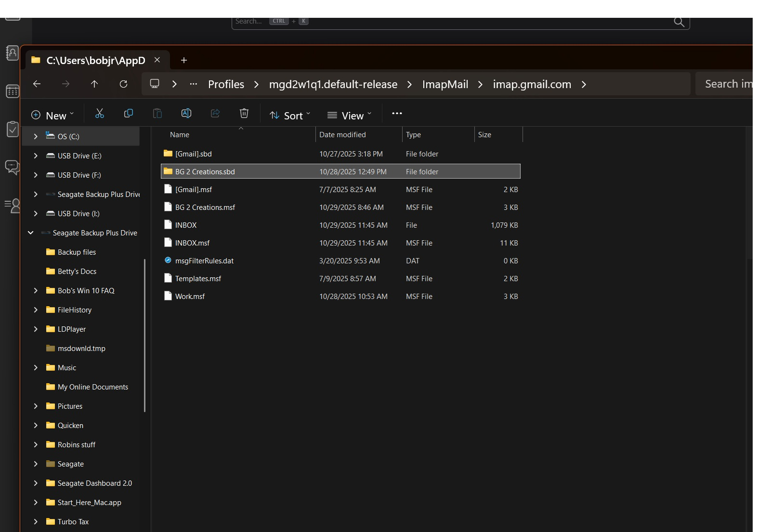Click the Cut scissors icon
This screenshot has height=532, width=784.
click(100, 114)
